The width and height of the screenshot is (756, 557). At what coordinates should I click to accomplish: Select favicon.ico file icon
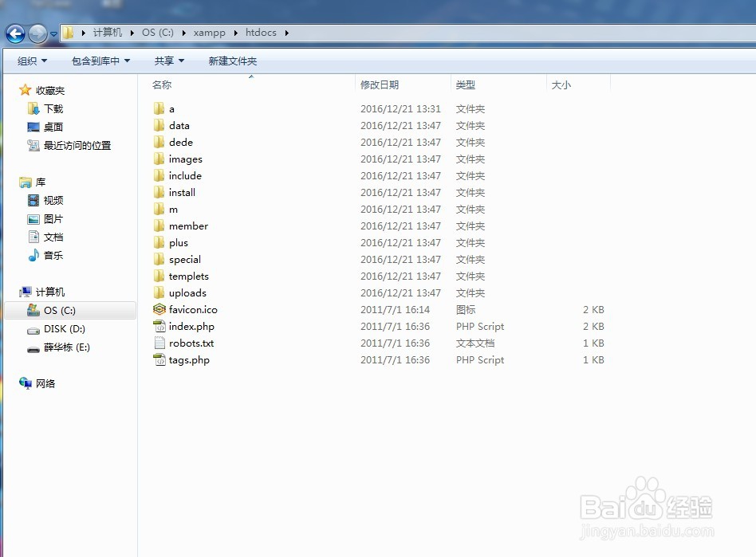tap(159, 309)
